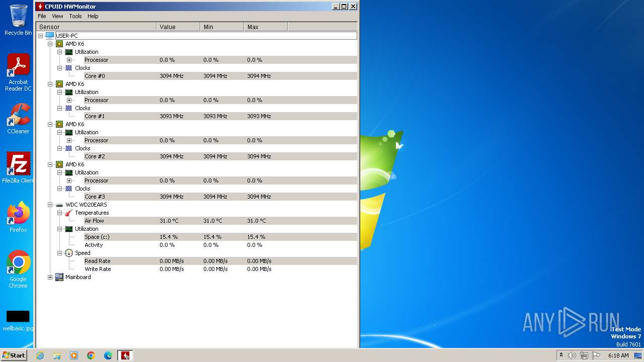This screenshot has height=362, width=644.
Task: Open Internet Explorer from the taskbar
Action: (40, 355)
